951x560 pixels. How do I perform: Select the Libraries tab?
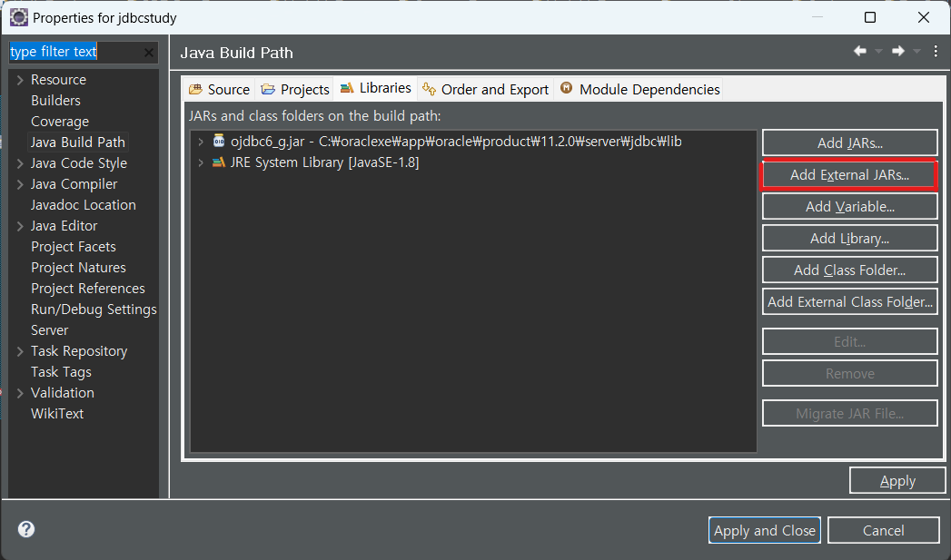pyautogui.click(x=375, y=88)
